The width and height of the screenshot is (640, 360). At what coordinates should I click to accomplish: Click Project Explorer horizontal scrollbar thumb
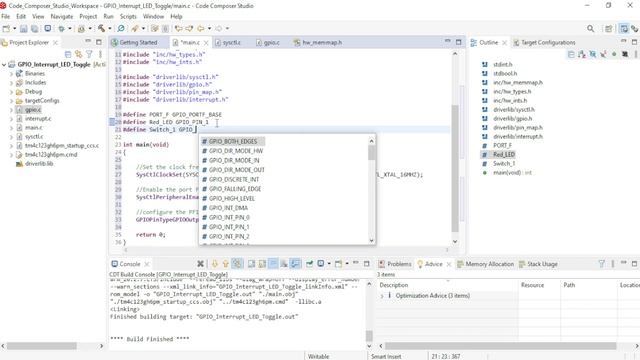click(41, 346)
